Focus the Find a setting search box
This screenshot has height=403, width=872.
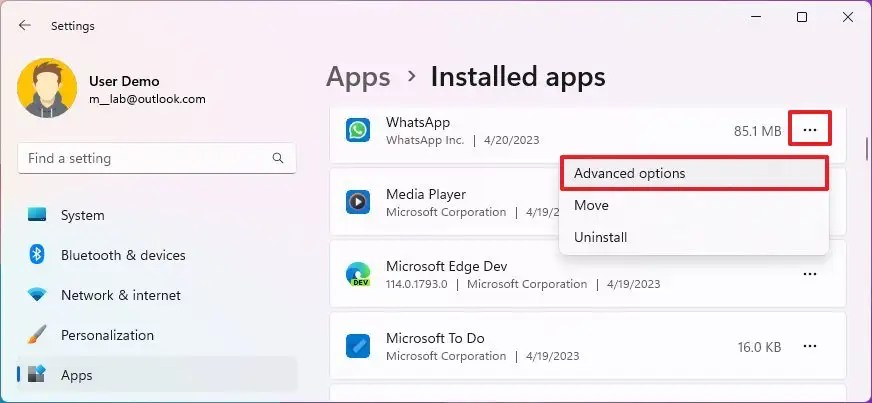coord(157,158)
